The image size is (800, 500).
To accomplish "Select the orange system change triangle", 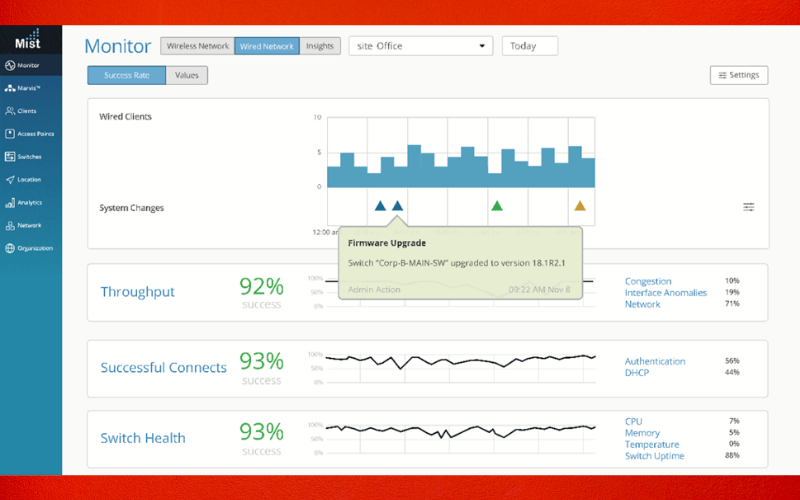I will coord(580,206).
